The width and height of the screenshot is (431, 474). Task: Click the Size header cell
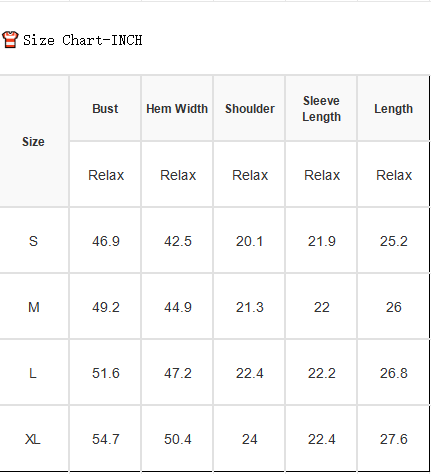click(x=34, y=142)
